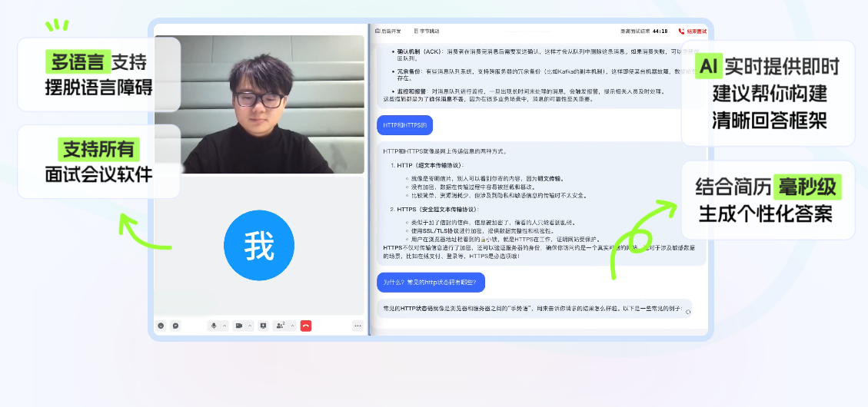Click the loading indicator in last answer
Image resolution: width=868 pixels, height=407 pixels.
pyautogui.click(x=687, y=312)
